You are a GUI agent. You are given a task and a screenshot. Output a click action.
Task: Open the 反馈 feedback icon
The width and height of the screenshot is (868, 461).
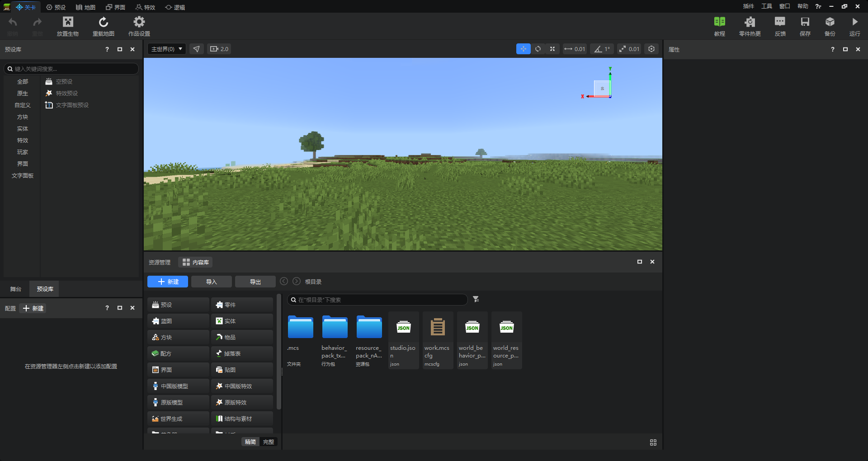click(x=780, y=26)
